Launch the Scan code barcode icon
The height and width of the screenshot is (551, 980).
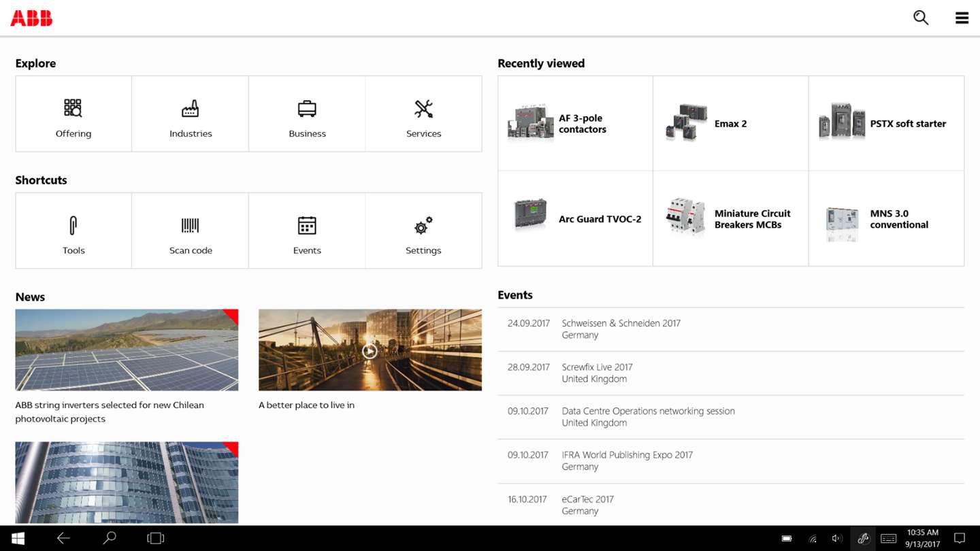(x=191, y=225)
